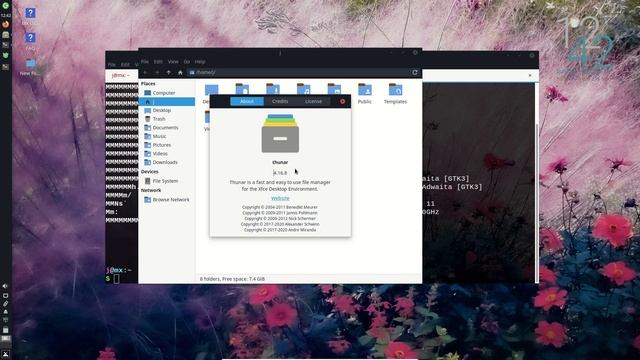Open the Edit menu in Thunar

[158, 62]
